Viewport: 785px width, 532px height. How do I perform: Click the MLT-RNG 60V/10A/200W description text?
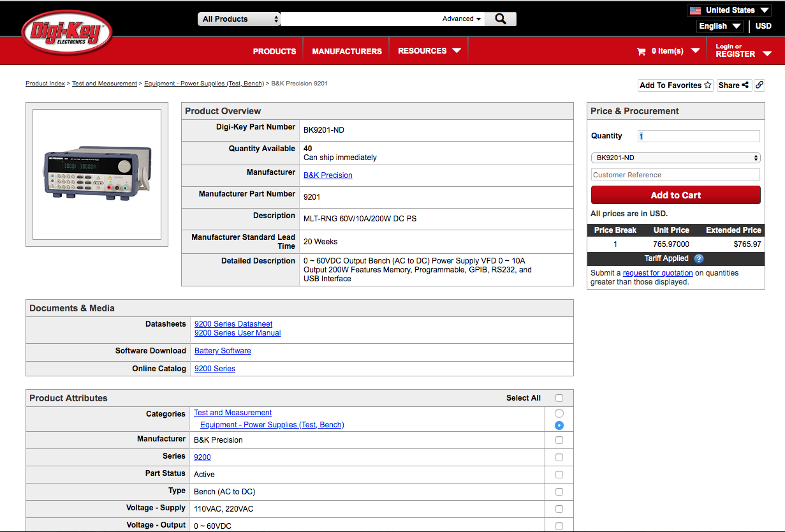click(360, 219)
